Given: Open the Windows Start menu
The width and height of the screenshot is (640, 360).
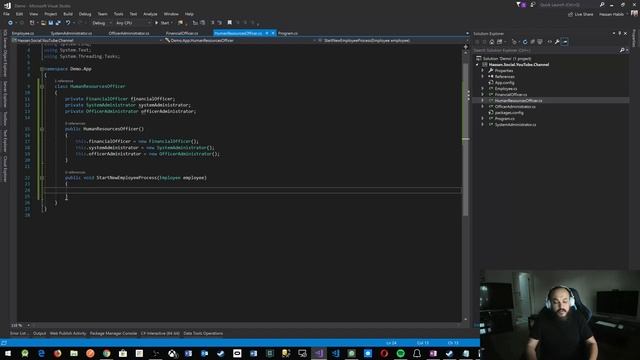Looking at the screenshot, I should (x=8, y=353).
